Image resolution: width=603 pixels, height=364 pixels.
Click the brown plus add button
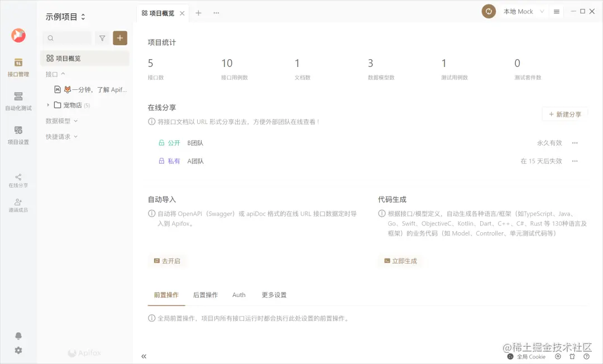120,38
